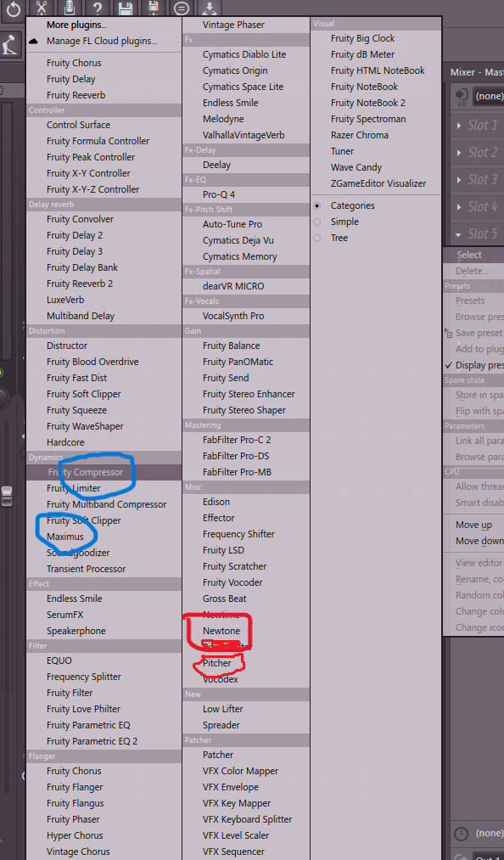Open help via question mark icon
This screenshot has width=504, height=860.
click(x=97, y=8)
